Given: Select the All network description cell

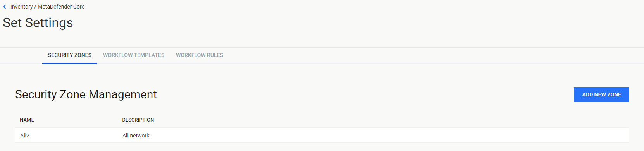Looking at the screenshot, I should [136, 136].
